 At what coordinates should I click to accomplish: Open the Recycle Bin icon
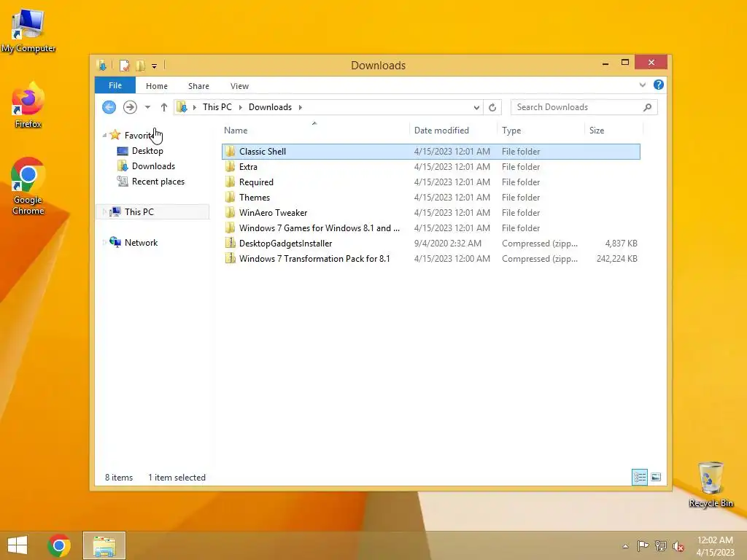pos(711,484)
